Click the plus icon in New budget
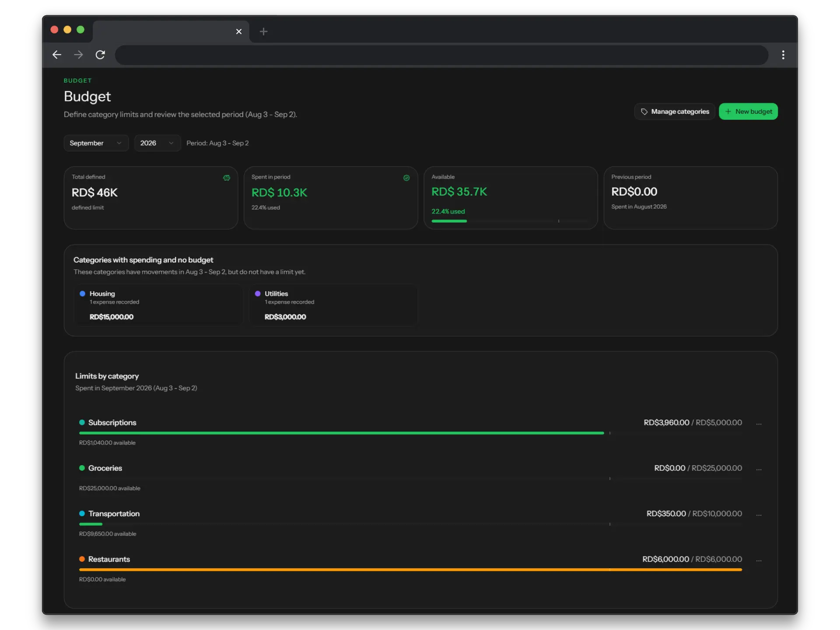 [728, 112]
